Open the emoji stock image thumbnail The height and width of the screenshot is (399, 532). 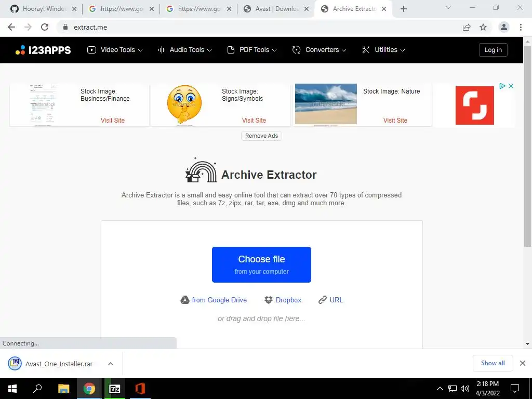pyautogui.click(x=184, y=104)
